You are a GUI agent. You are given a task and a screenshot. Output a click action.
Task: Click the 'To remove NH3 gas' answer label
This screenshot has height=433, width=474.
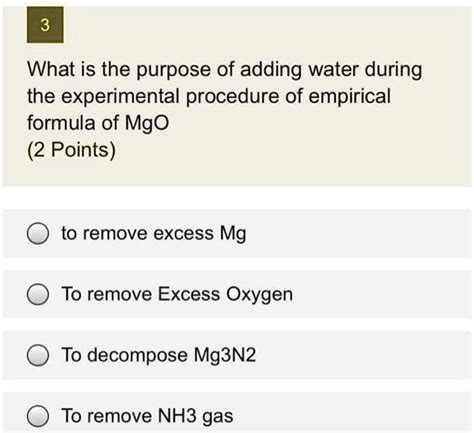pyautogui.click(x=147, y=416)
